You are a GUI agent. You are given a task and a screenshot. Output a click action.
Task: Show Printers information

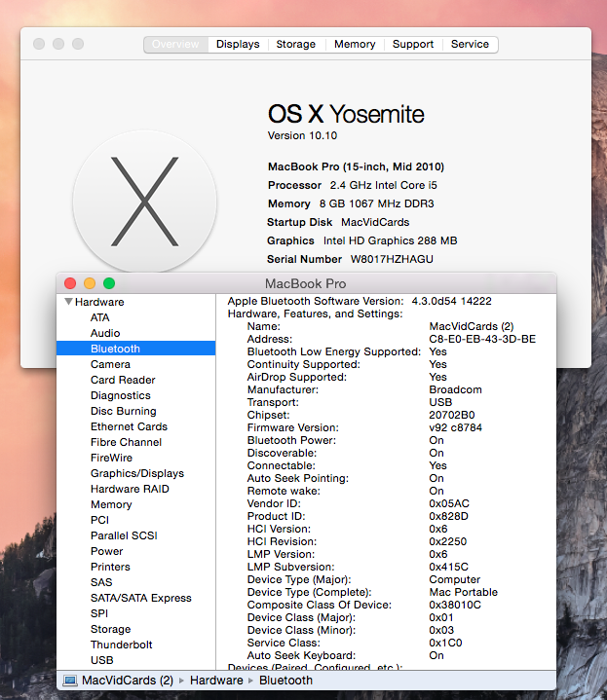(110, 567)
